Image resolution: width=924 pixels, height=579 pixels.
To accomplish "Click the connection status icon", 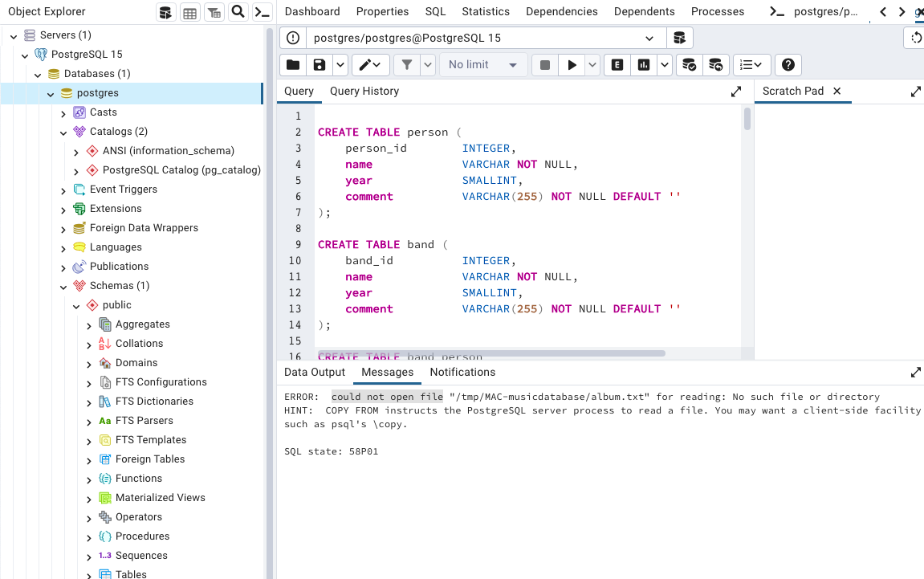I will click(293, 38).
